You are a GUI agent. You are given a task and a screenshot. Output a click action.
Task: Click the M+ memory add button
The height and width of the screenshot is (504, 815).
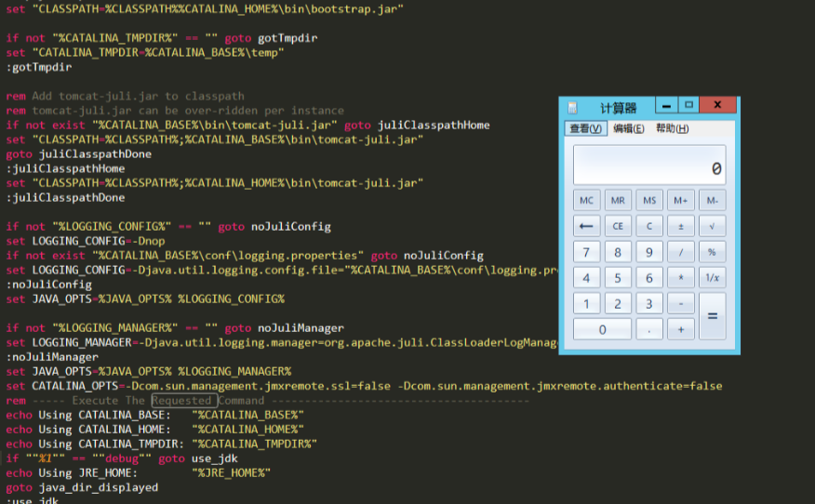pos(680,201)
